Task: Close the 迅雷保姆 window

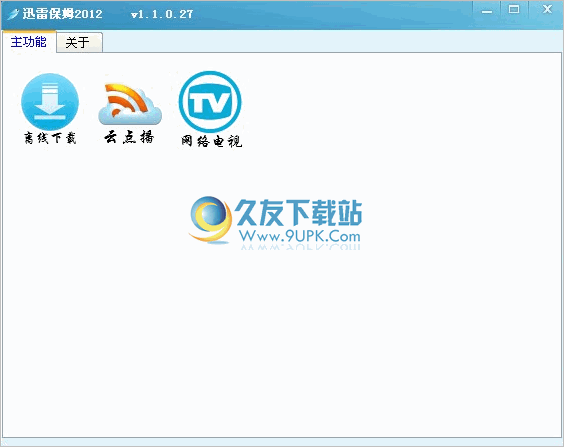Action: [x=547, y=9]
